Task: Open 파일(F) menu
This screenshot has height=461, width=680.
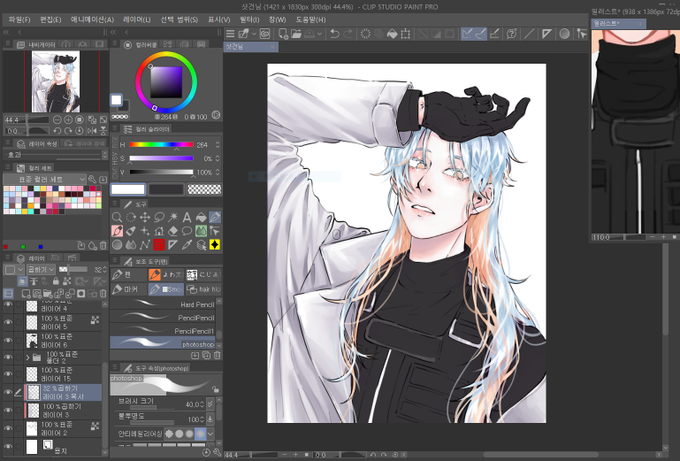Action: [x=20, y=20]
